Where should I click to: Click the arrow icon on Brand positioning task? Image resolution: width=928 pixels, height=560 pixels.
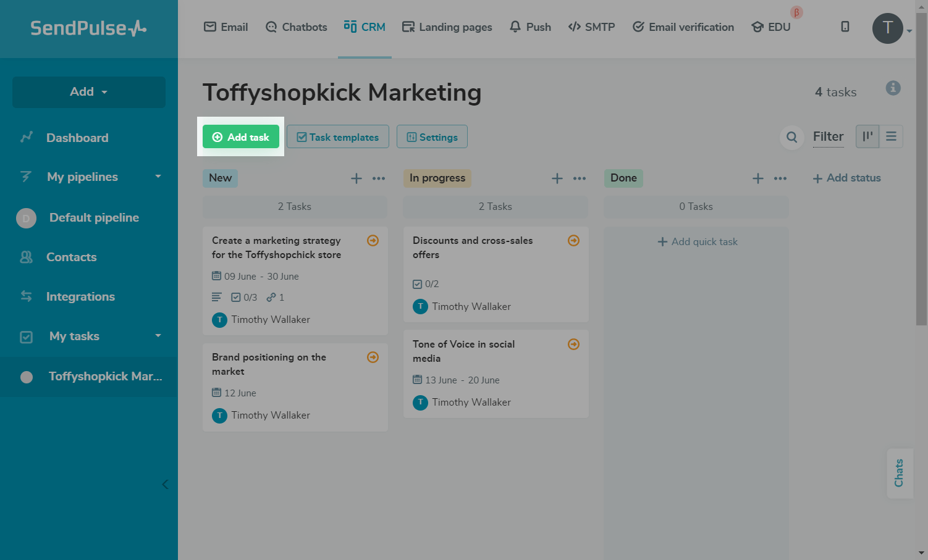pyautogui.click(x=373, y=357)
